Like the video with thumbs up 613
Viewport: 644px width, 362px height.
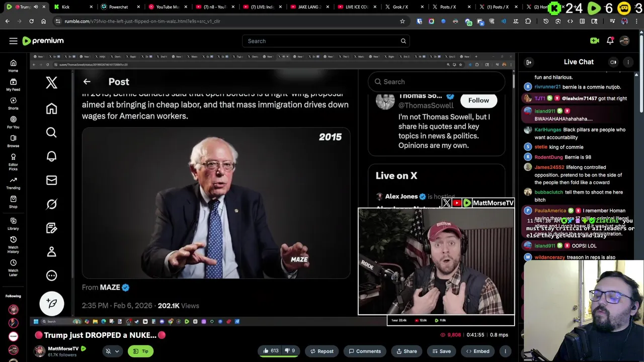point(271,351)
